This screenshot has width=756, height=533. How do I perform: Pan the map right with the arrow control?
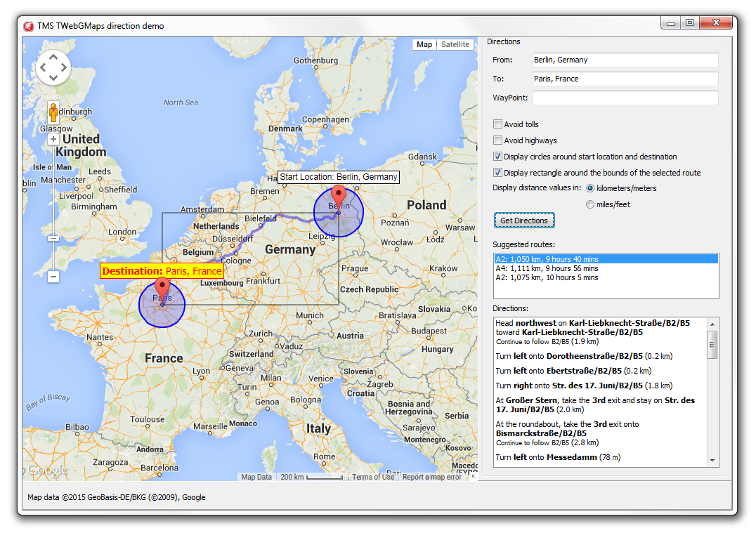click(64, 67)
